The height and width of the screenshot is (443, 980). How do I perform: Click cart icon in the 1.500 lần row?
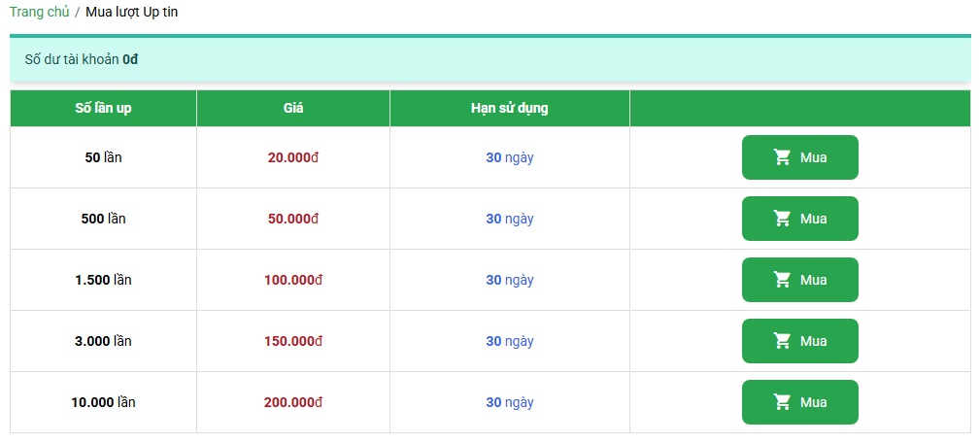click(x=782, y=280)
